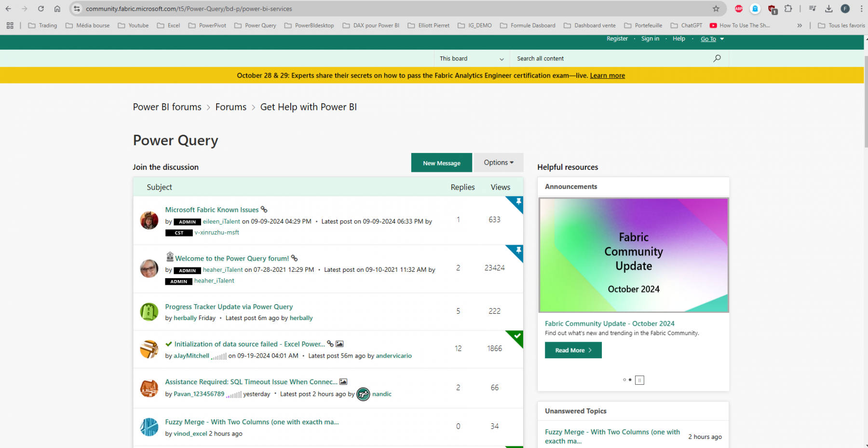Screen dimensions: 868x448
Task: Open the browser extensions puzzle icon
Action: [788, 9]
